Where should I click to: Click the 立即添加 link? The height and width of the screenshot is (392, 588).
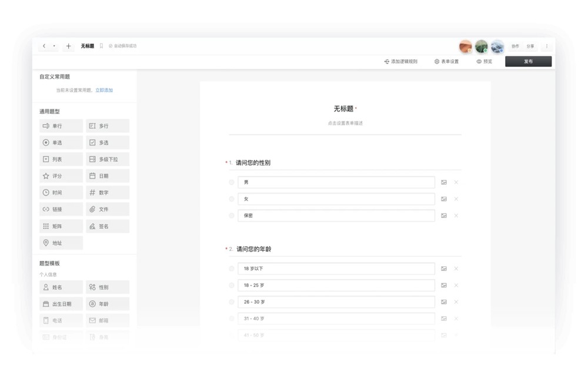(x=104, y=91)
